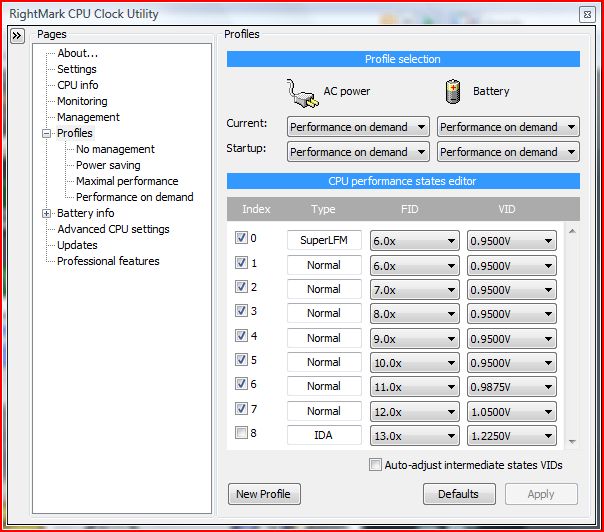Viewport: 604px width, 532px height.
Task: Uncheck performance state index 7
Action: coord(241,408)
